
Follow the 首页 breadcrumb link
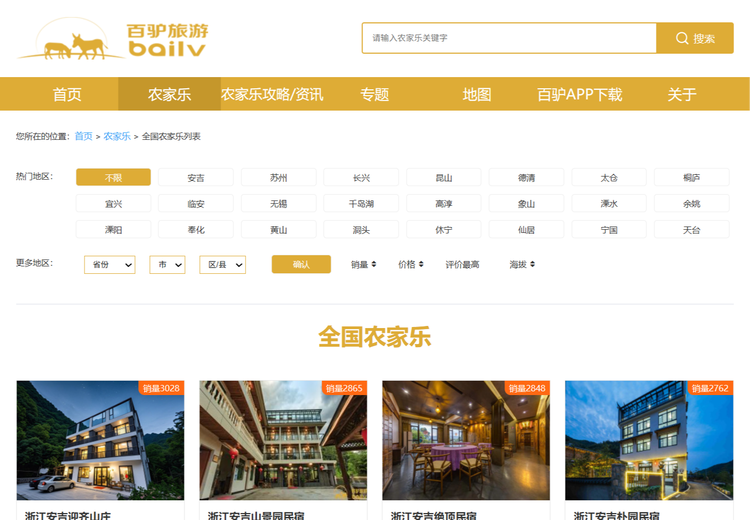click(84, 136)
